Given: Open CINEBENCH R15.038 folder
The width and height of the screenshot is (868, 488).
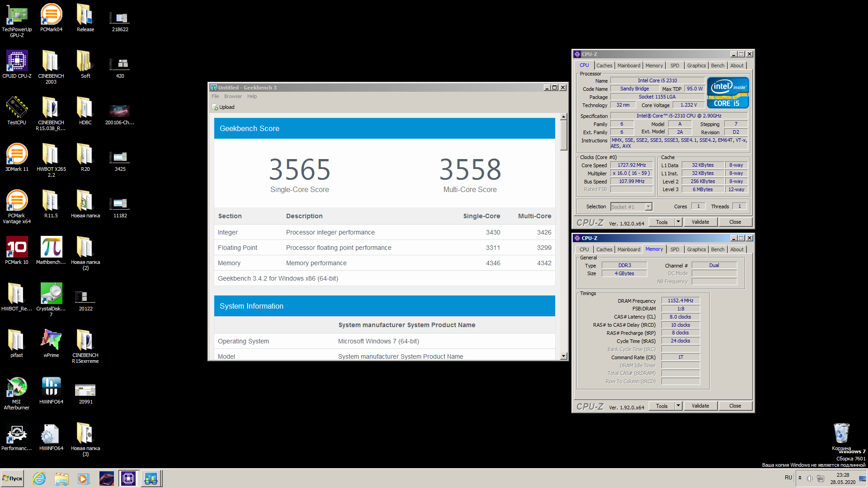Looking at the screenshot, I should tap(51, 114).
